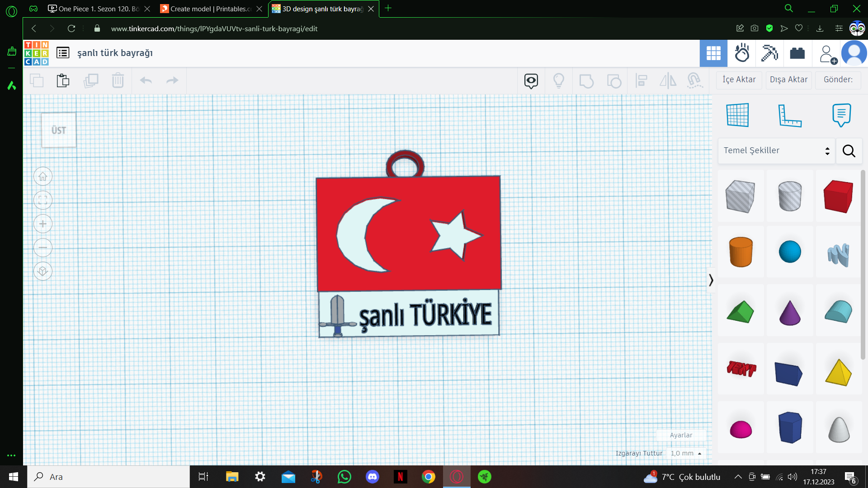Click the home view icon
Viewport: 868px width, 488px height.
[43, 177]
